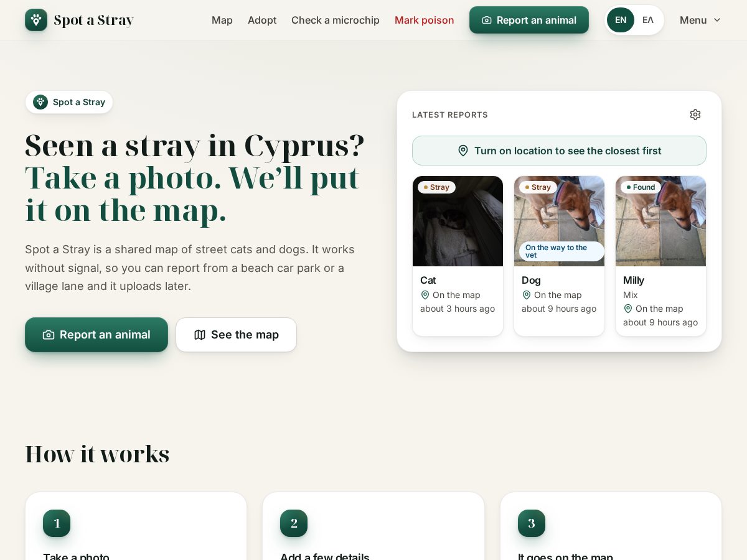747x560 pixels.
Task: Click the camera icon in hero Report button
Action: pyautogui.click(x=49, y=335)
